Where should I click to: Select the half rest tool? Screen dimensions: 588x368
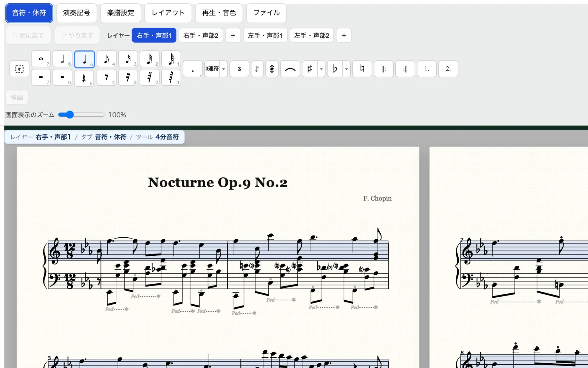pos(62,78)
